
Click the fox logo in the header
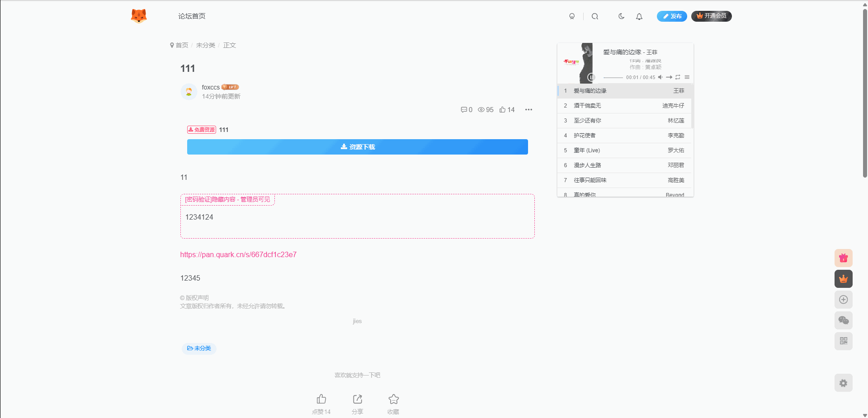[139, 16]
